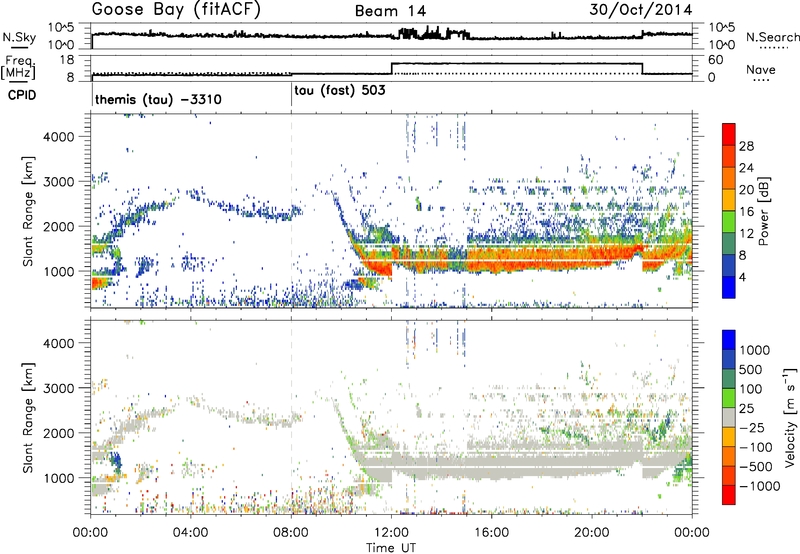Click the "16:00" time axis label
Viewport: 800px width, 554px height.
[x=491, y=533]
